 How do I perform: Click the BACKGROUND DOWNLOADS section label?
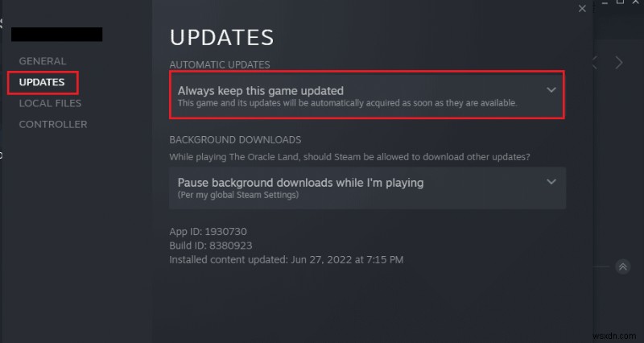click(x=235, y=139)
